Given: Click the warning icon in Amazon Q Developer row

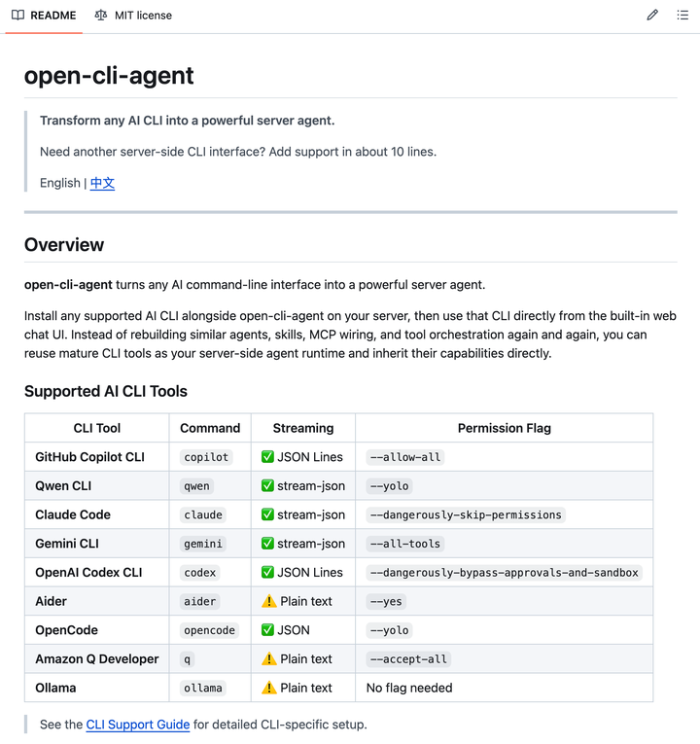Looking at the screenshot, I should click(x=269, y=658).
